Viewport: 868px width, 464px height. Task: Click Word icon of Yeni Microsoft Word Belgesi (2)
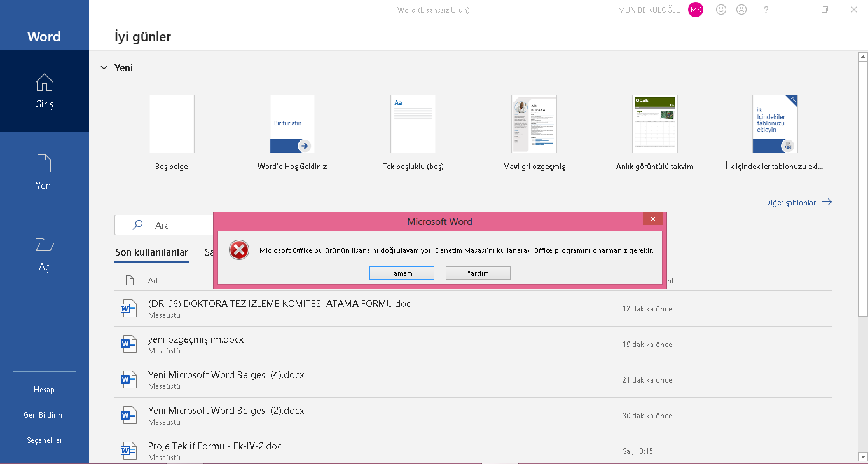tap(128, 415)
